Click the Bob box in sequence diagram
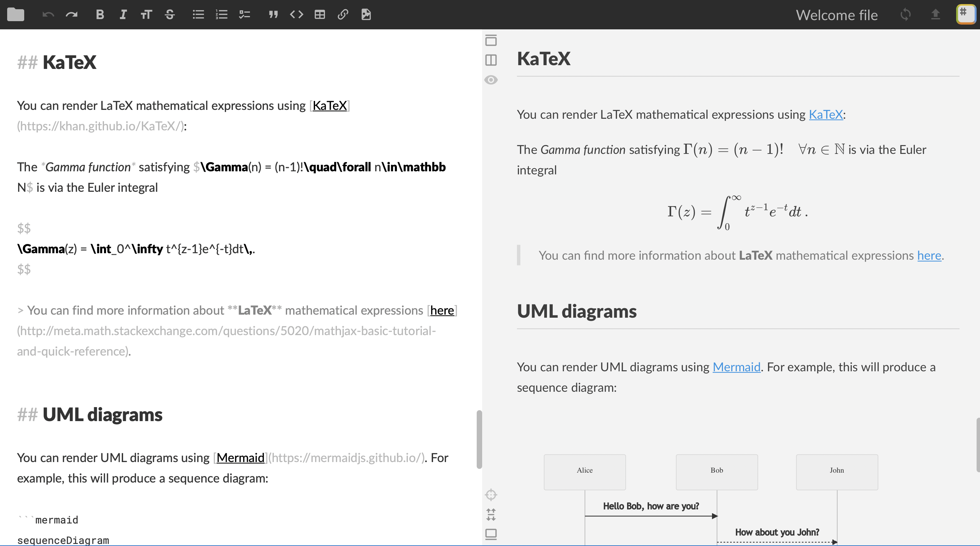980x546 pixels. click(x=716, y=472)
